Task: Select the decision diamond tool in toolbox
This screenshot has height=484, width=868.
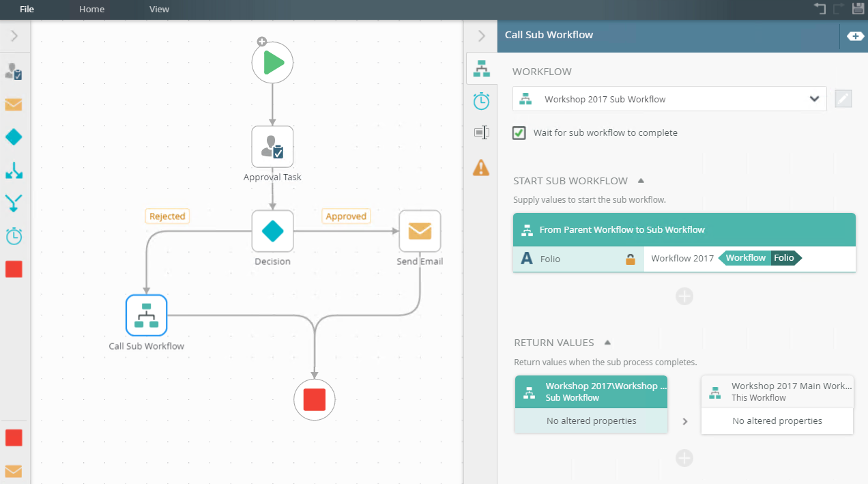Action: (14, 137)
